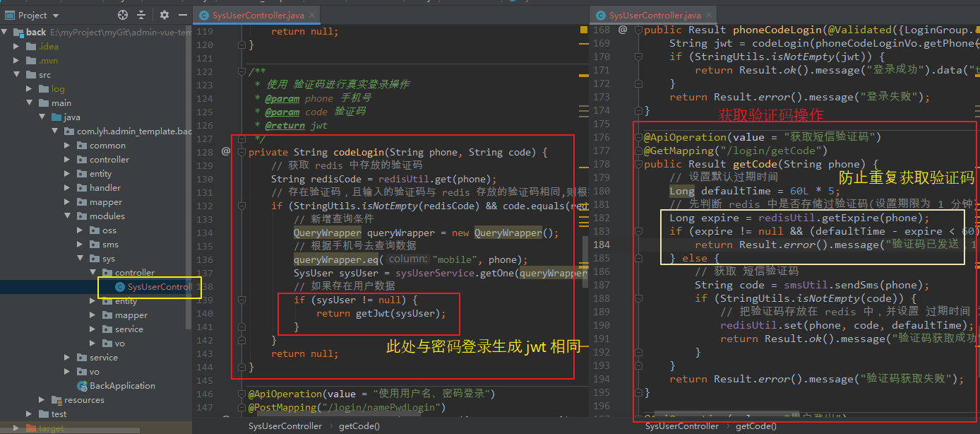Click the blue java source folder icon
980x434 pixels.
point(56,117)
